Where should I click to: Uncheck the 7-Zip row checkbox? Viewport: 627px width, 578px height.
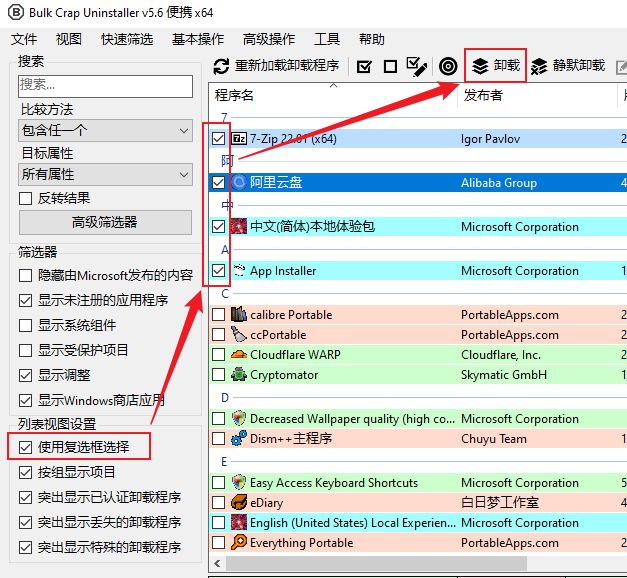[218, 138]
